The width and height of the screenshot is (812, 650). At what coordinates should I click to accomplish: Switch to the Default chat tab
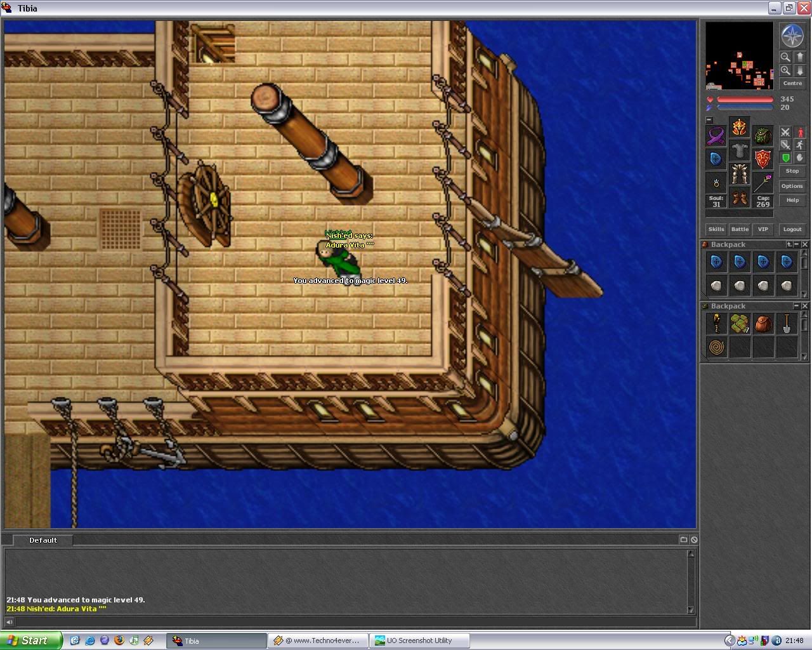43,540
